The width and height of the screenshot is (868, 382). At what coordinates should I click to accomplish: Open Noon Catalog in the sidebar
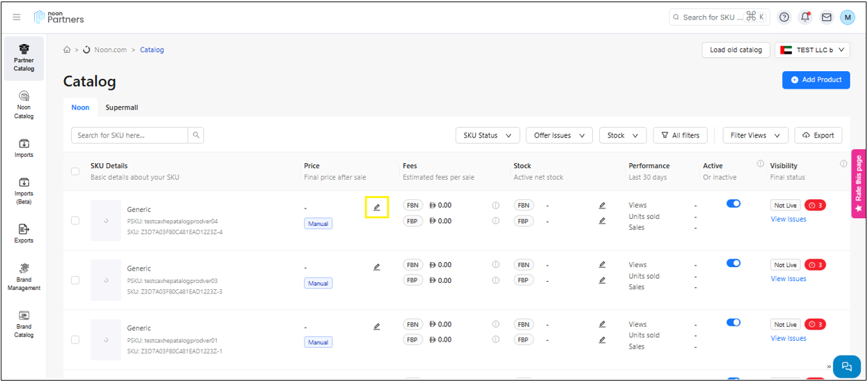(24, 104)
